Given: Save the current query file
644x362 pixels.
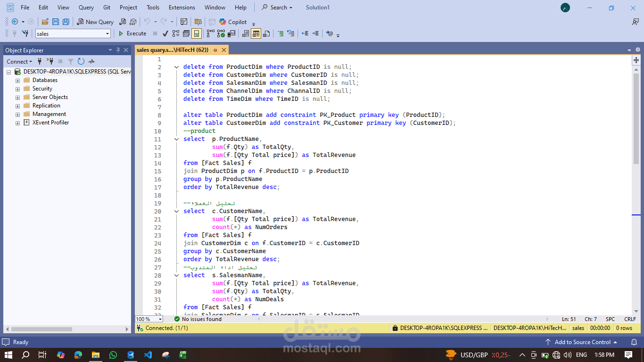Looking at the screenshot, I should point(56,22).
